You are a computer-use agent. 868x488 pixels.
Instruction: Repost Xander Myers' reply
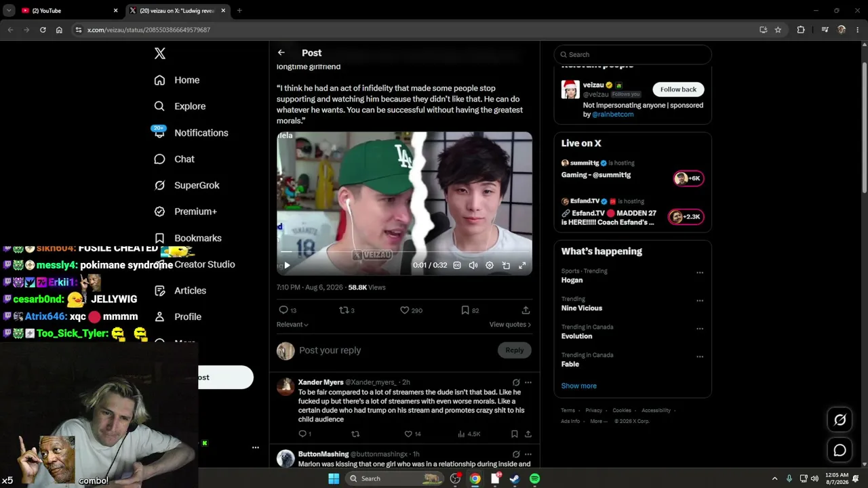(x=355, y=434)
